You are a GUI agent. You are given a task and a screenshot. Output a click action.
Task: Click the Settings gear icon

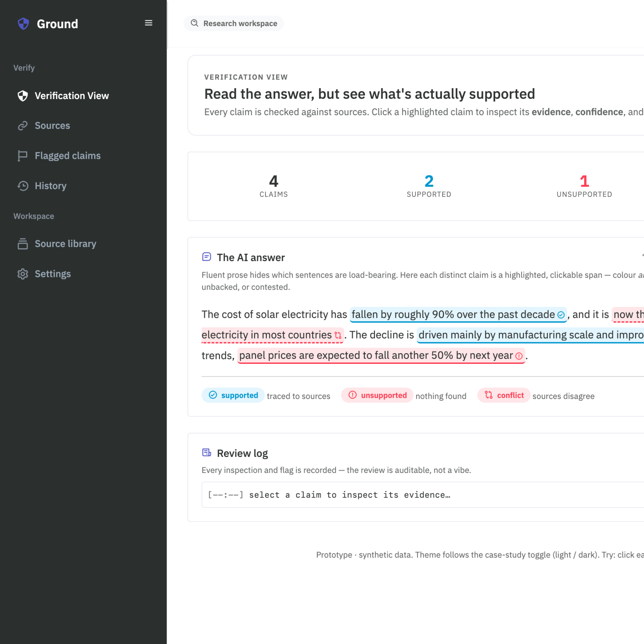point(23,274)
